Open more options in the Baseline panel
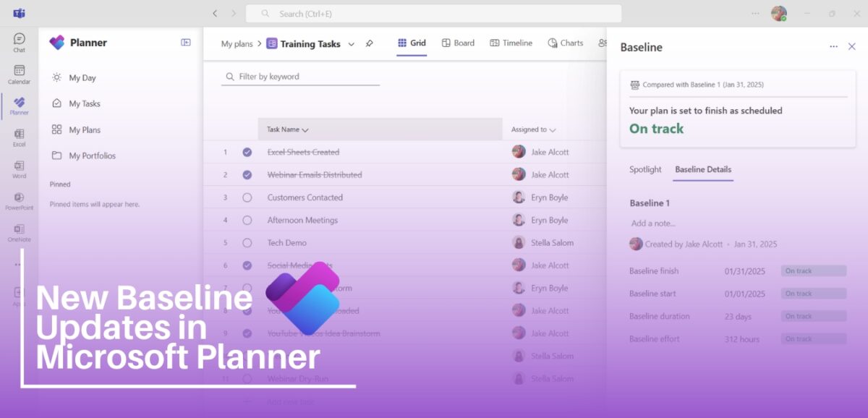The image size is (868, 418). (833, 46)
